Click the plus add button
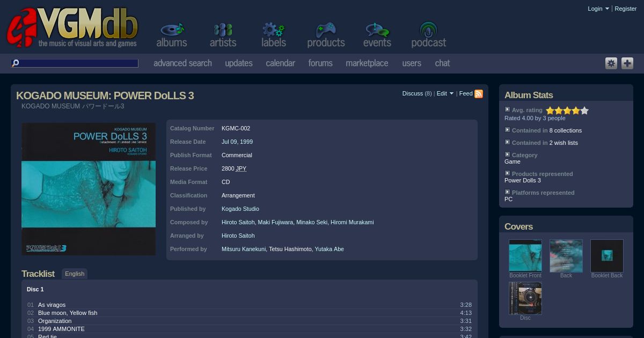This screenshot has width=644, height=338. click(627, 63)
